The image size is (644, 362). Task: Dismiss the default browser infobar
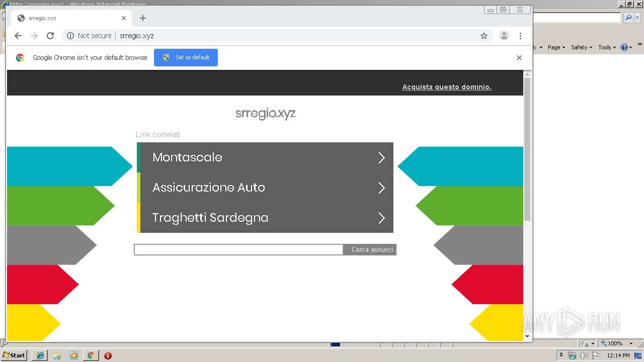click(x=519, y=58)
